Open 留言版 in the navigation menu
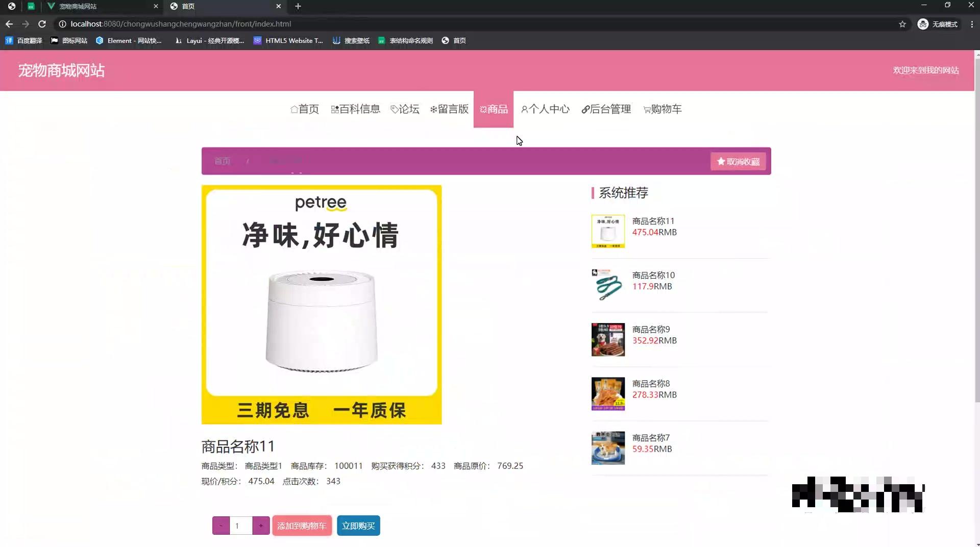The height and width of the screenshot is (547, 980). 449,109
